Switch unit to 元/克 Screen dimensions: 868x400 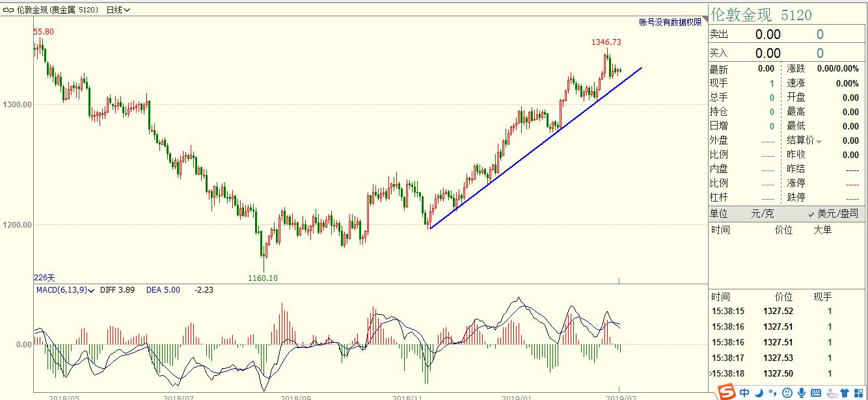tap(763, 213)
